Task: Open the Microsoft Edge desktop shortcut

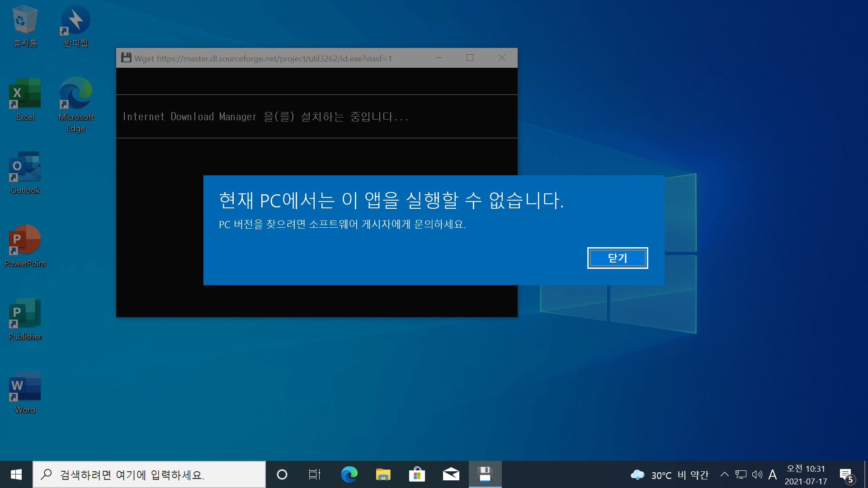Action: 75,105
